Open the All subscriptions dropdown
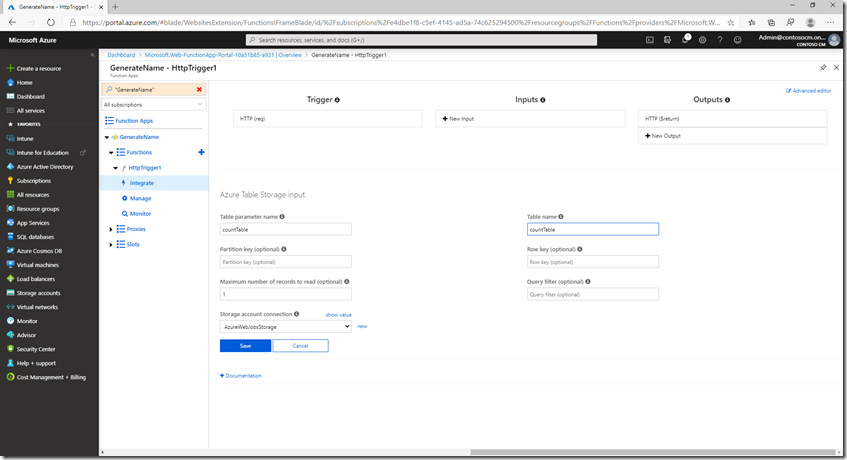This screenshot has width=847, height=460. (154, 104)
